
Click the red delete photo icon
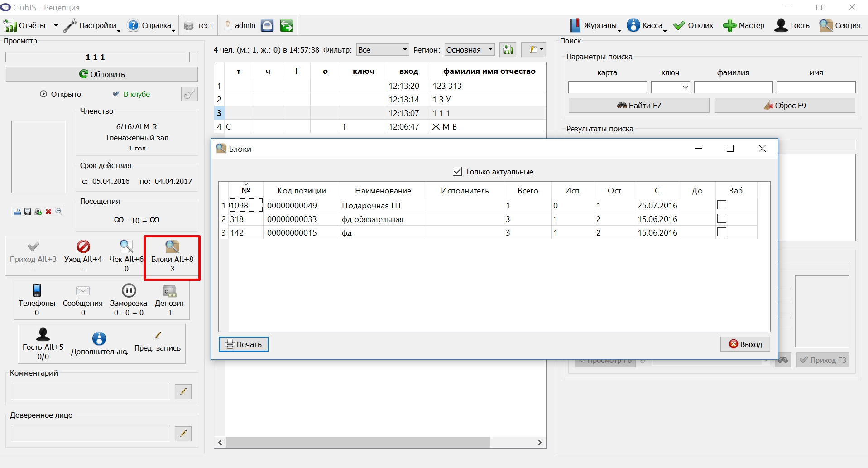48,212
